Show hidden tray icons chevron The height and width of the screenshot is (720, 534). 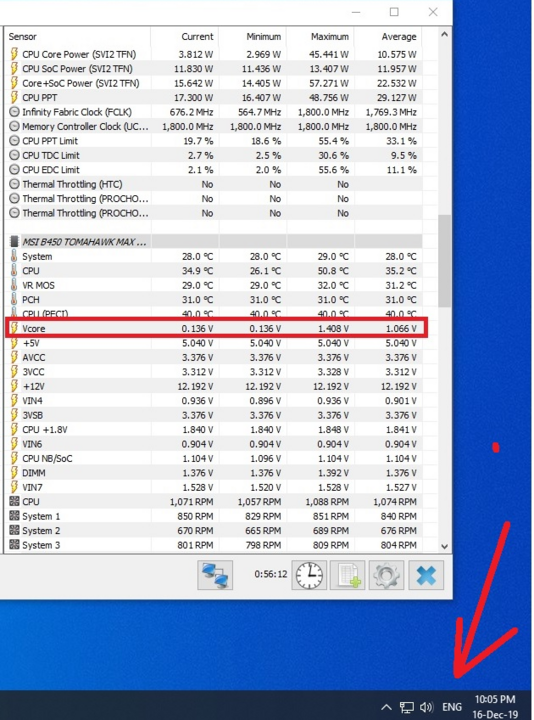click(386, 707)
